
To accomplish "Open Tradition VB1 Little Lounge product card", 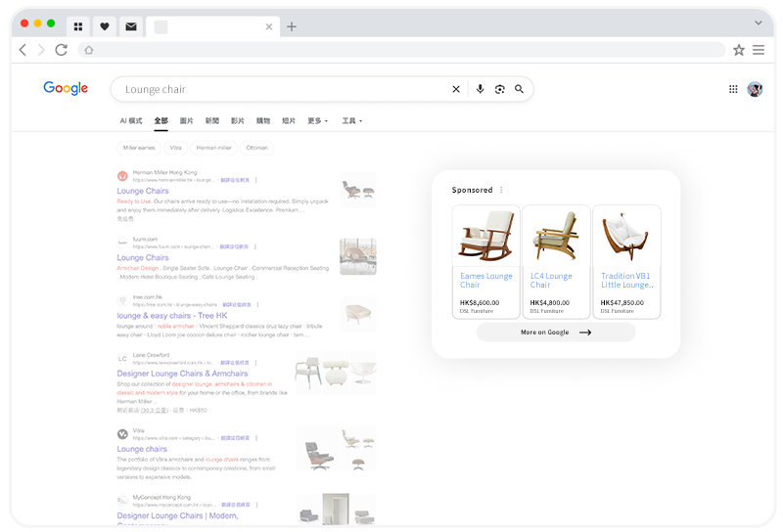I will 626,261.
